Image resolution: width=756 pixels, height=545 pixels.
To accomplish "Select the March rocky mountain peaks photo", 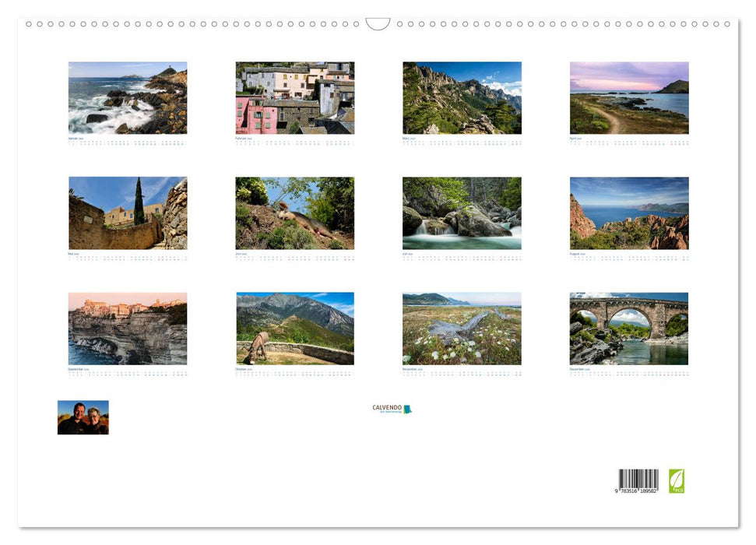I will 462,98.
